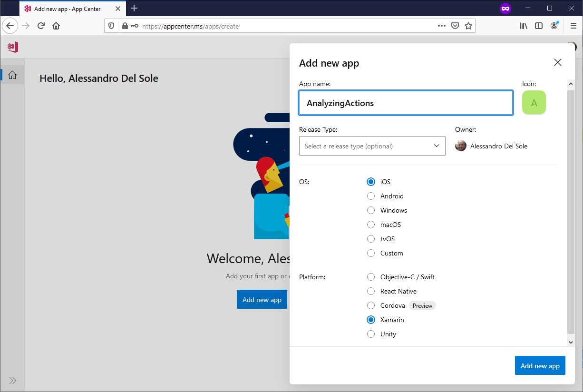Open the Firefox hamburger menu
The image size is (583, 392).
tap(573, 26)
